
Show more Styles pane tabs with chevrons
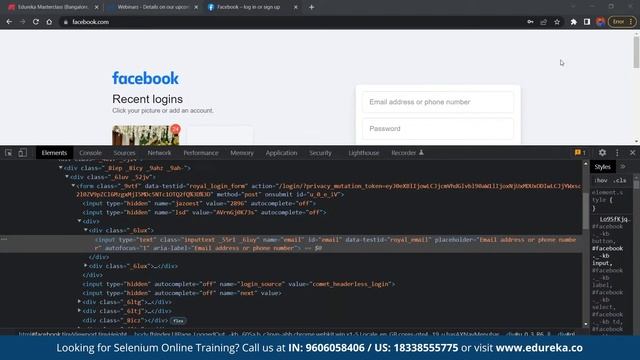(x=623, y=167)
